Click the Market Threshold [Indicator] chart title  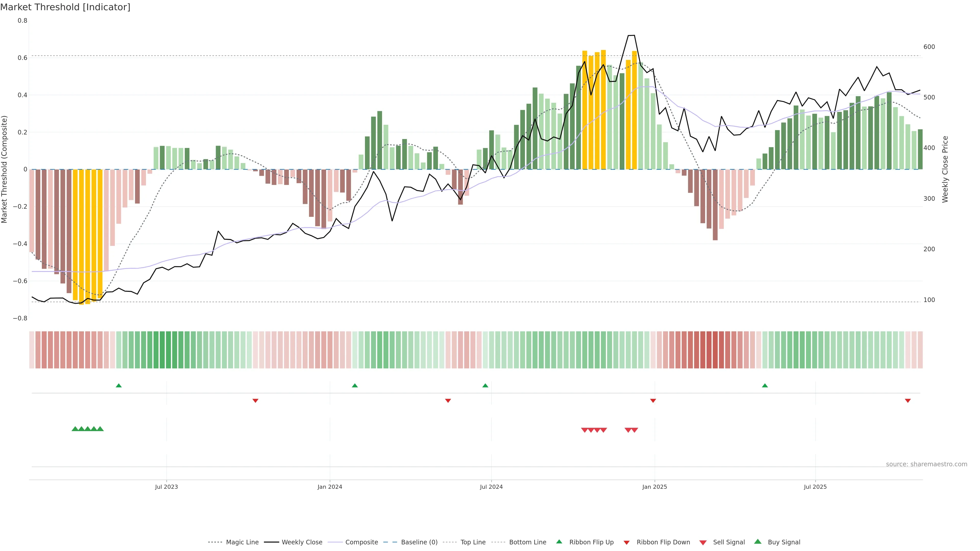pyautogui.click(x=65, y=7)
